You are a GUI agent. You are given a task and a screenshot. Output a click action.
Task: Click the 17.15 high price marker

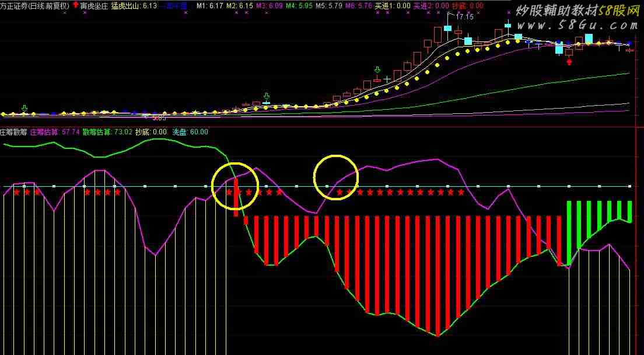coord(464,17)
